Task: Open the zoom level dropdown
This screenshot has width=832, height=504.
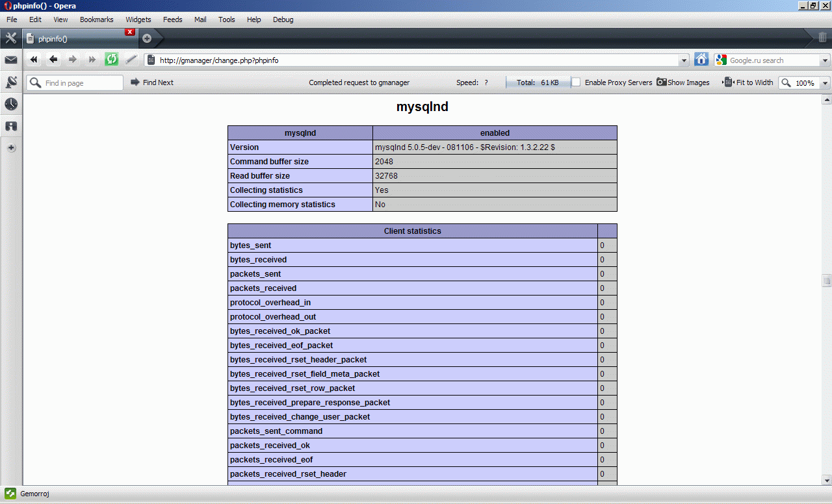Action: (x=825, y=83)
